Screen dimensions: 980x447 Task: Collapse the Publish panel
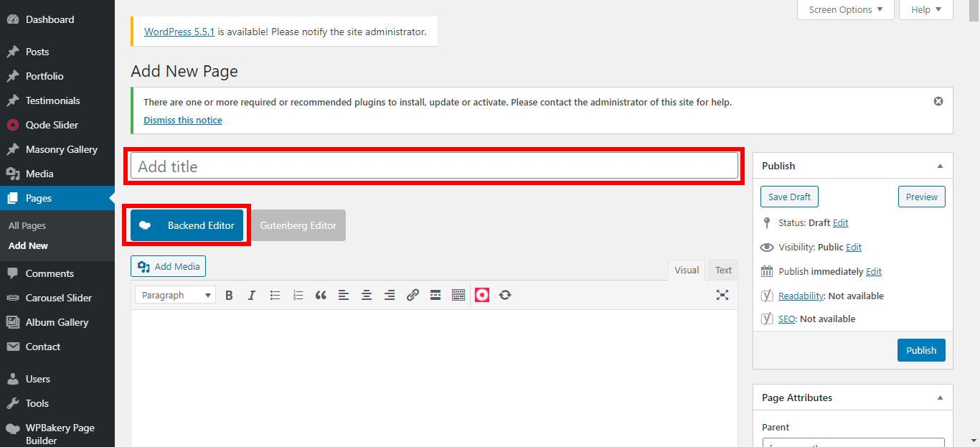point(940,166)
